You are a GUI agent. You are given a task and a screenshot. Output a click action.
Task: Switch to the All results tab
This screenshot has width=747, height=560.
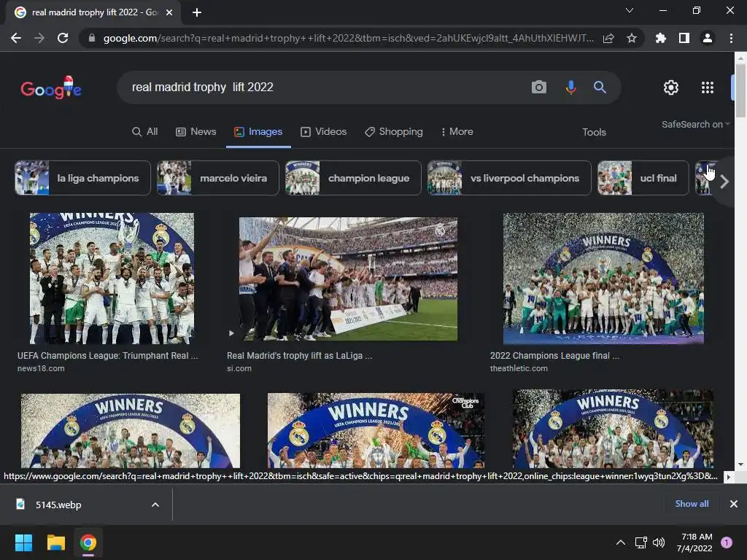145,132
